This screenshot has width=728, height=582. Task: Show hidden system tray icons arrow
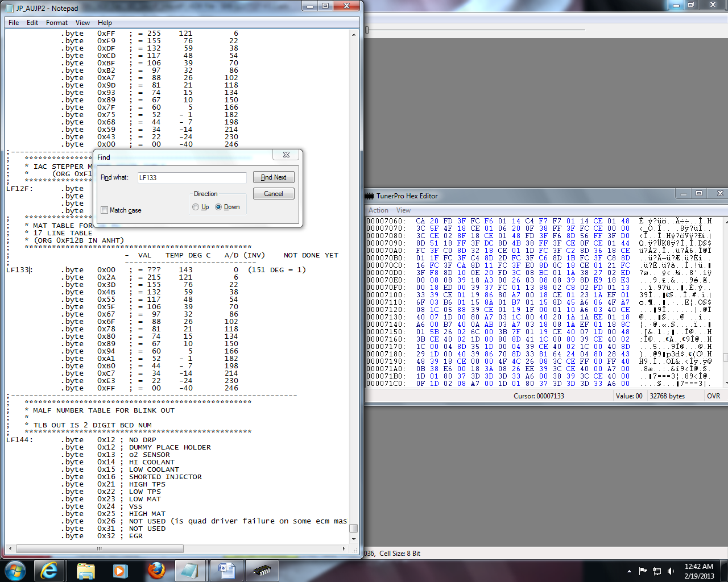pos(629,571)
